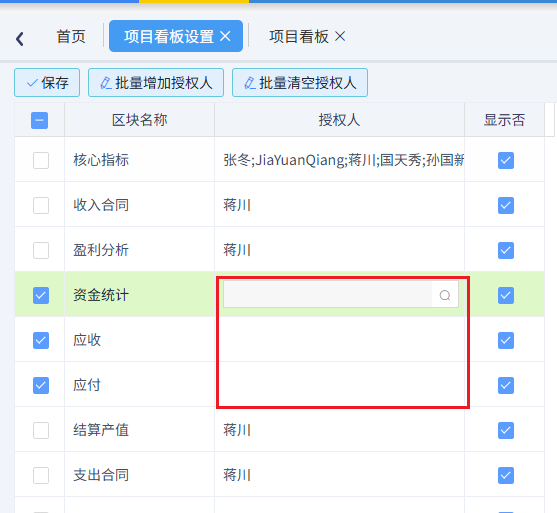Select the 应付 block name cell
This screenshot has height=513, width=557.
pos(140,385)
